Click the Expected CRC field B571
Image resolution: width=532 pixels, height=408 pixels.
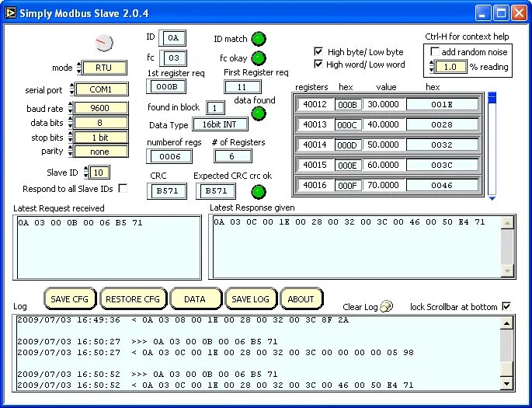click(x=216, y=191)
